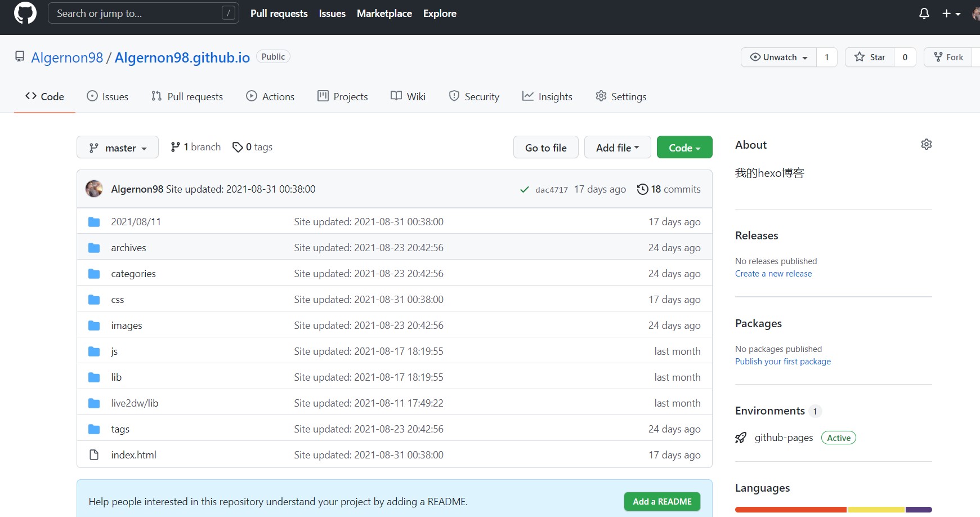Image resolution: width=980 pixels, height=517 pixels.
Task: Click the folder icon beside images
Action: coord(94,326)
